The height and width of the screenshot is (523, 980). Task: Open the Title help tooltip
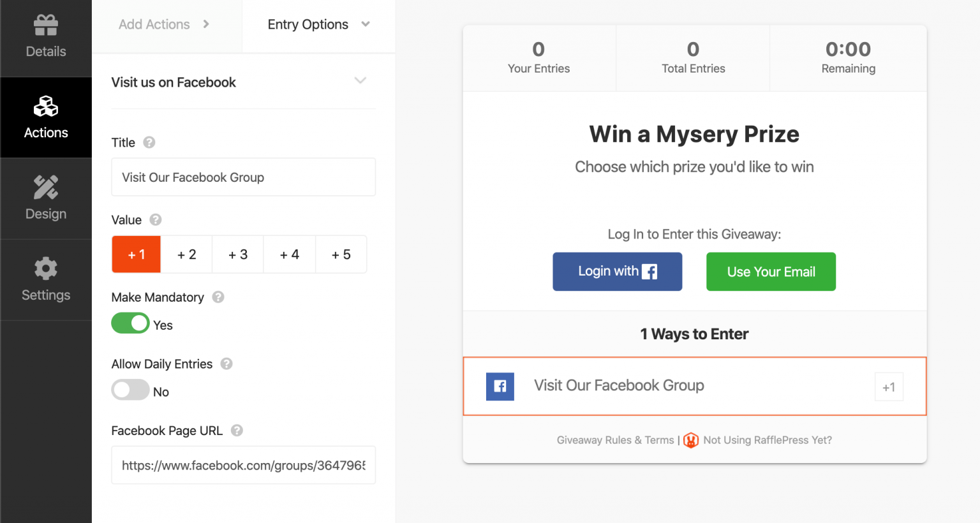tap(149, 142)
